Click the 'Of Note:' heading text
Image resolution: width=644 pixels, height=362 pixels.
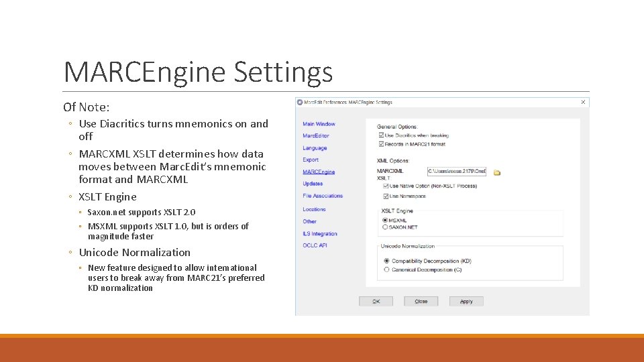point(87,107)
